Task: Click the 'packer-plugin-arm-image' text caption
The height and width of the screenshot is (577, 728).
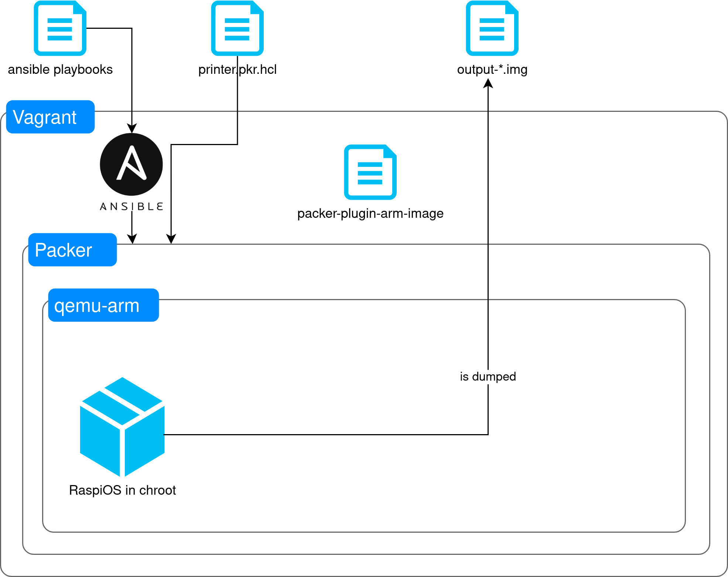Action: pyautogui.click(x=370, y=213)
